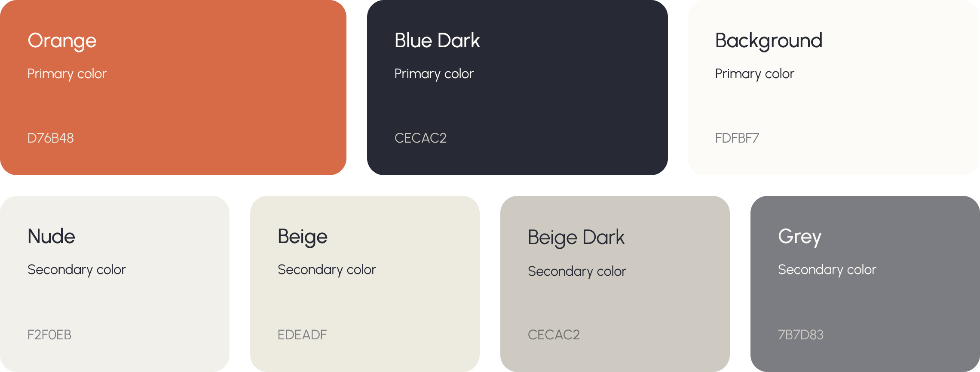The height and width of the screenshot is (372, 980).
Task: Select the Background primary color card
Action: 834,88
